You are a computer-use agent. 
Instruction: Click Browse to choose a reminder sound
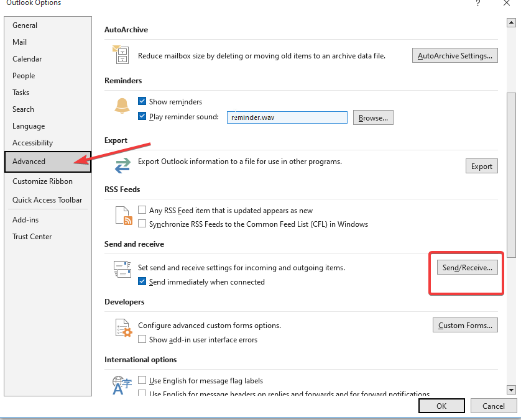click(373, 117)
